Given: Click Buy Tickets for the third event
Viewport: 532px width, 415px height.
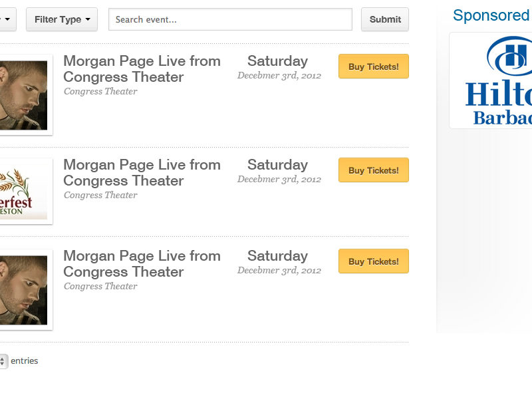Looking at the screenshot, I should (x=374, y=261).
